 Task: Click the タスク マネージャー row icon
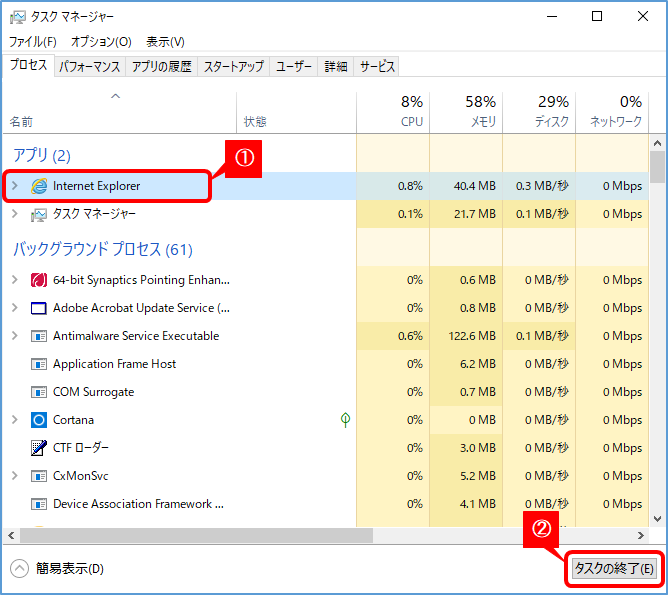(x=39, y=214)
